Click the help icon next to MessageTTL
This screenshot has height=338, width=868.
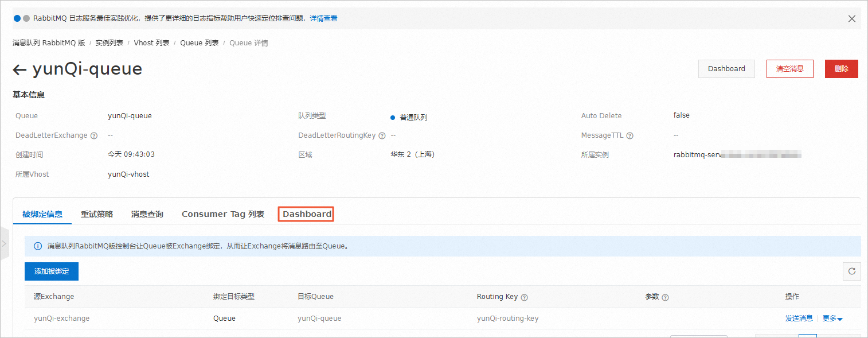pyautogui.click(x=630, y=136)
